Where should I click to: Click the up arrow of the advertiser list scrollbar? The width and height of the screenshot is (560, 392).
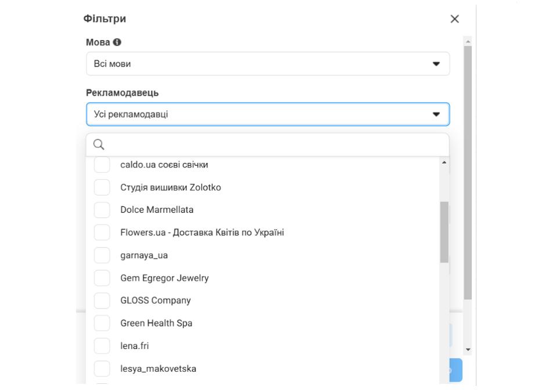point(444,162)
